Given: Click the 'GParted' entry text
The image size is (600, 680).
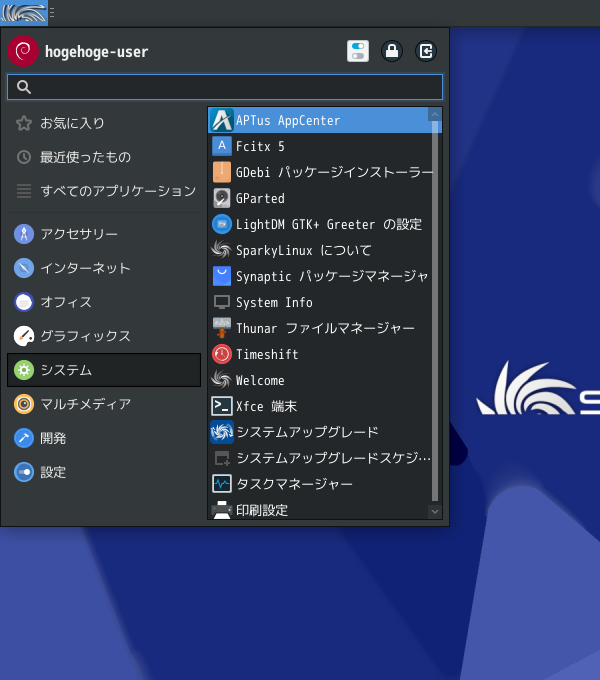Looking at the screenshot, I should coord(260,199).
